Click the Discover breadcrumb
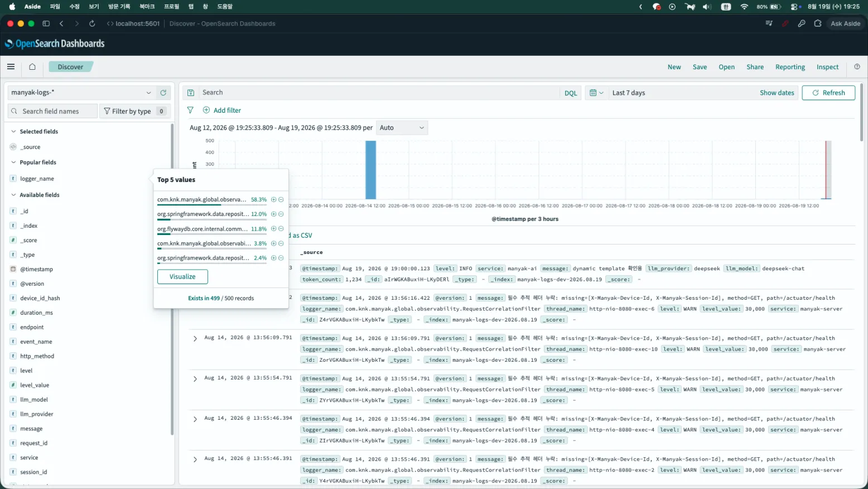This screenshot has height=489, width=868. (70, 67)
